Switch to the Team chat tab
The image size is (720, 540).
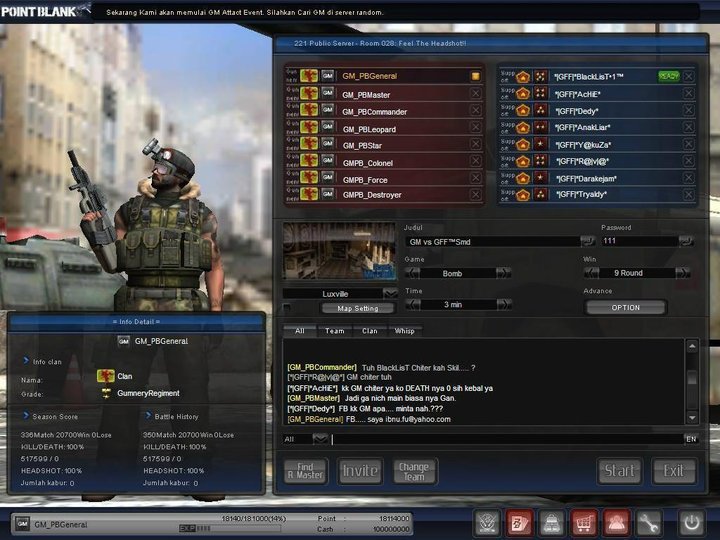click(334, 331)
